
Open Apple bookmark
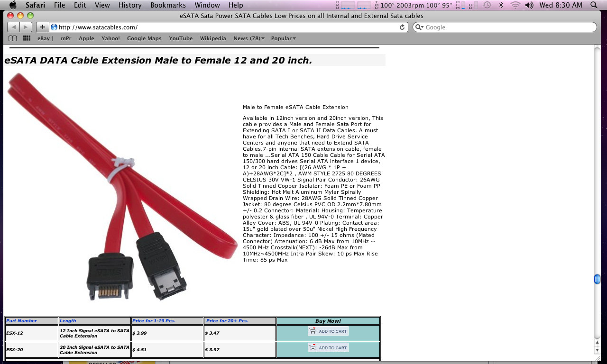[86, 38]
